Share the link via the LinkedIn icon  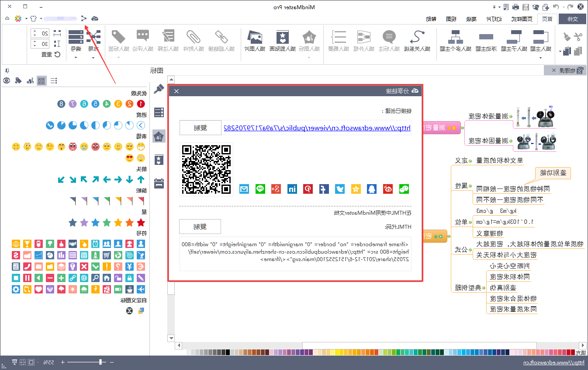coord(292,189)
